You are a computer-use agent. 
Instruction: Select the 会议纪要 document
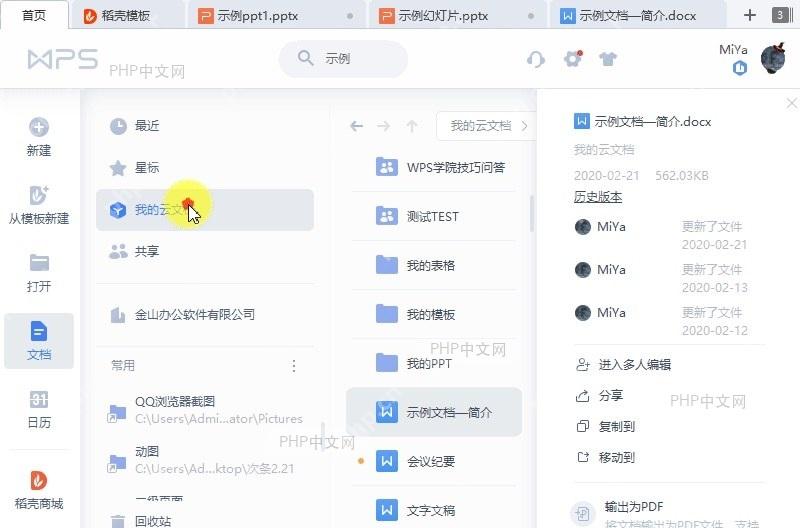[434, 461]
